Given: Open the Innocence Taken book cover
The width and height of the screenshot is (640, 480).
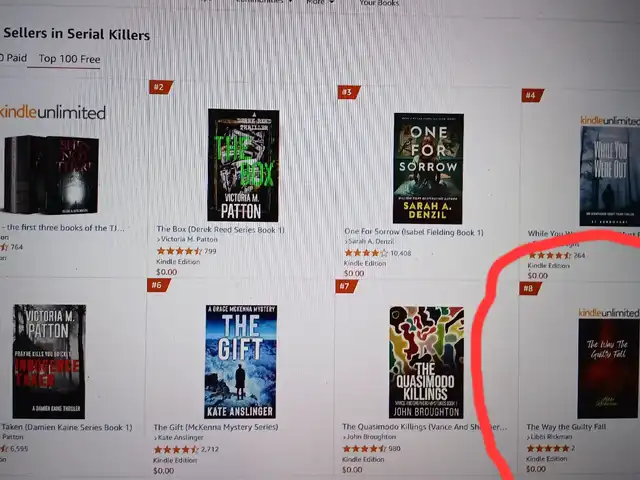Looking at the screenshot, I should pyautogui.click(x=49, y=361).
